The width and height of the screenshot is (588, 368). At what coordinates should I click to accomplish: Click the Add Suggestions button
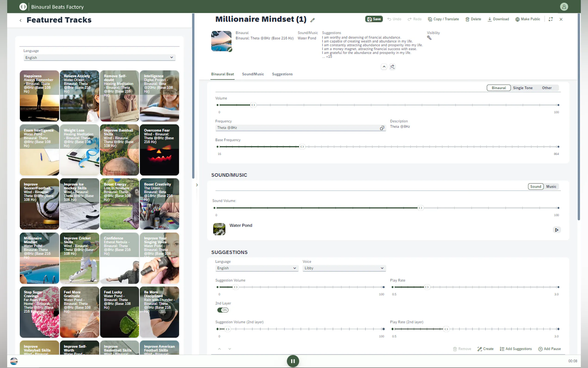pyautogui.click(x=516, y=349)
